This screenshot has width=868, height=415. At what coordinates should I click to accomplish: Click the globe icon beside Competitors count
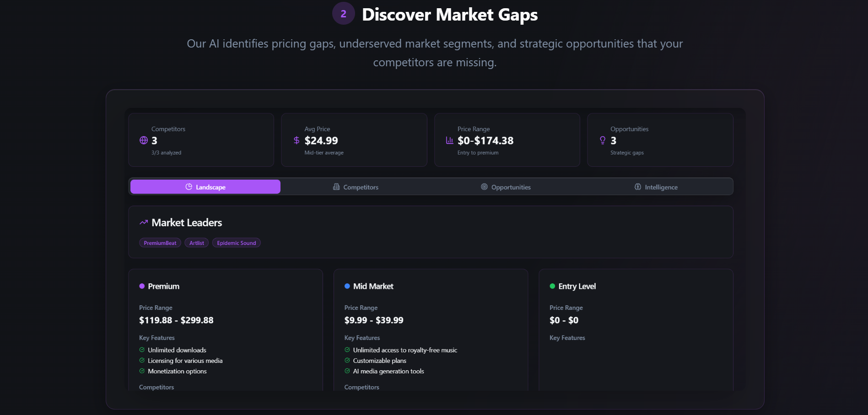[x=144, y=140]
